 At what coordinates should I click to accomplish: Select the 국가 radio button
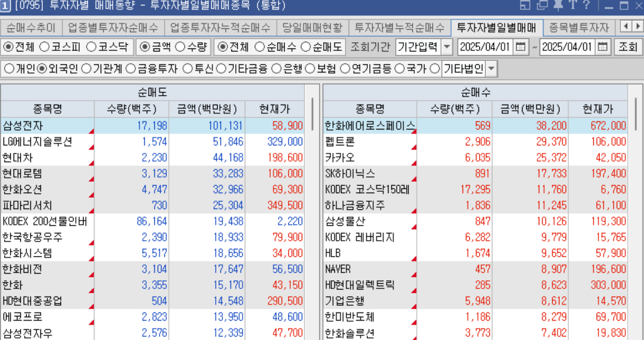[x=399, y=68]
